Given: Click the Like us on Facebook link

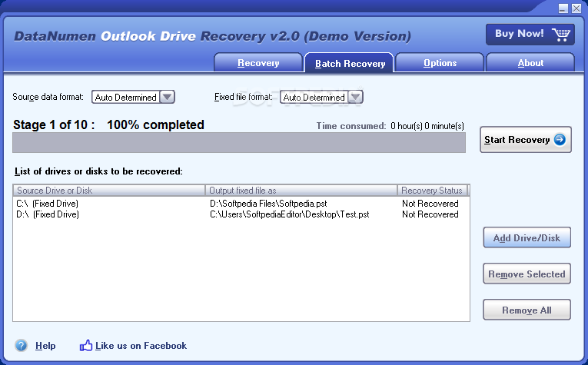Looking at the screenshot, I should pos(141,346).
